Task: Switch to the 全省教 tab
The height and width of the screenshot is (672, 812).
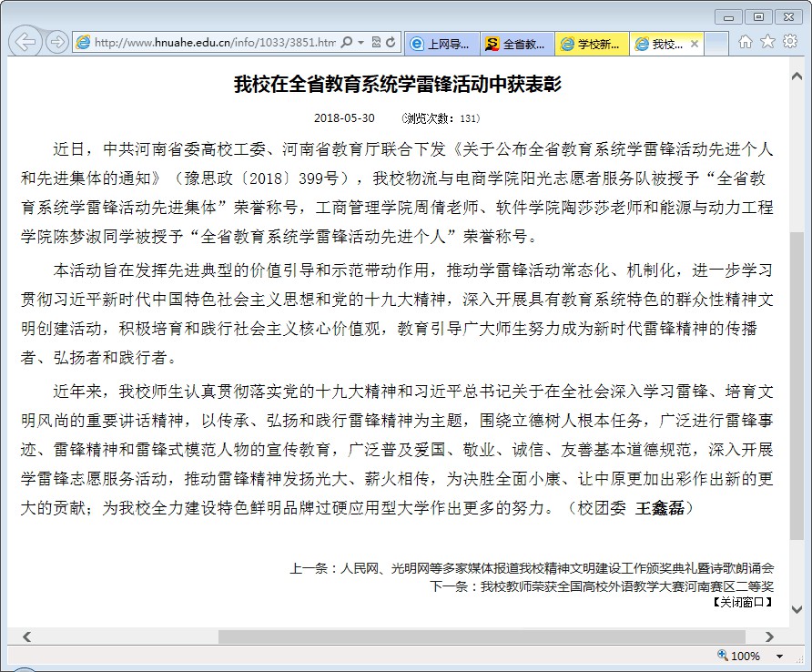Action: [516, 44]
